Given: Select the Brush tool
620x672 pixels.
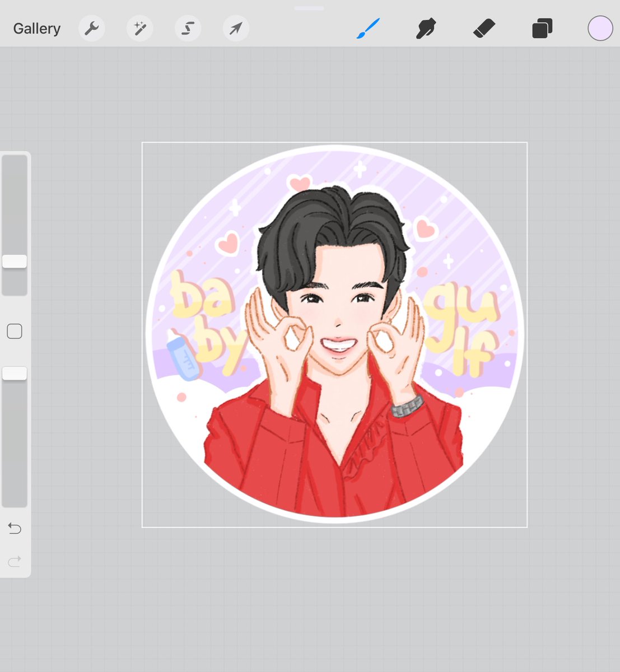Looking at the screenshot, I should click(x=368, y=28).
